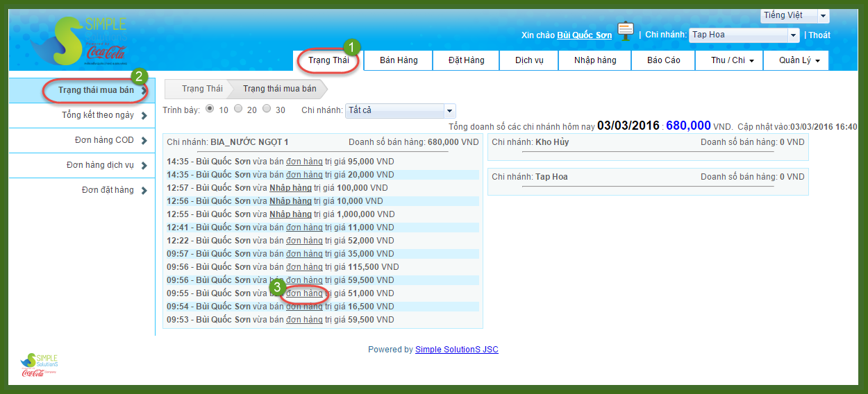The image size is (868, 394).
Task: Switch to the Bán Hàng tab
Action: click(399, 60)
